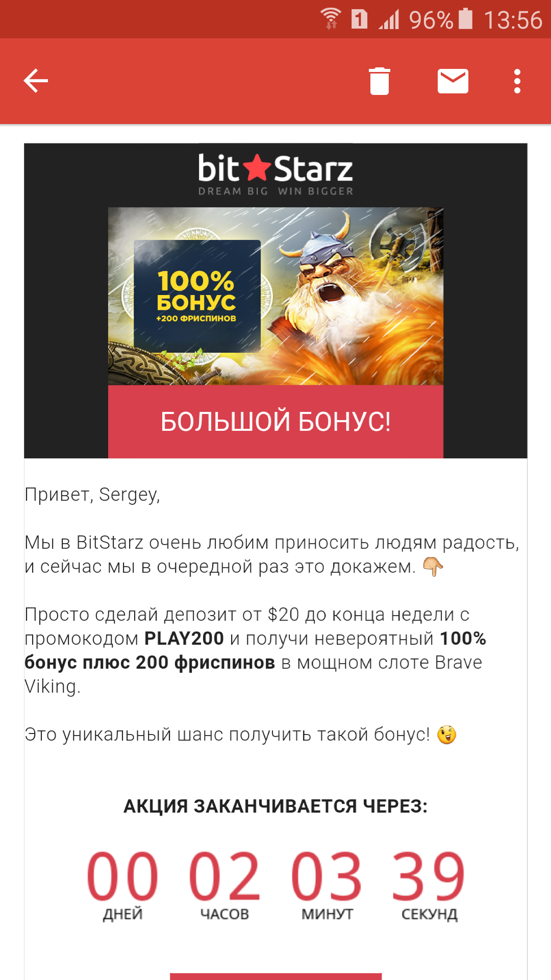Tap the pointing-down hand emoji
Viewport: 551px width, 980px height.
pos(433,567)
